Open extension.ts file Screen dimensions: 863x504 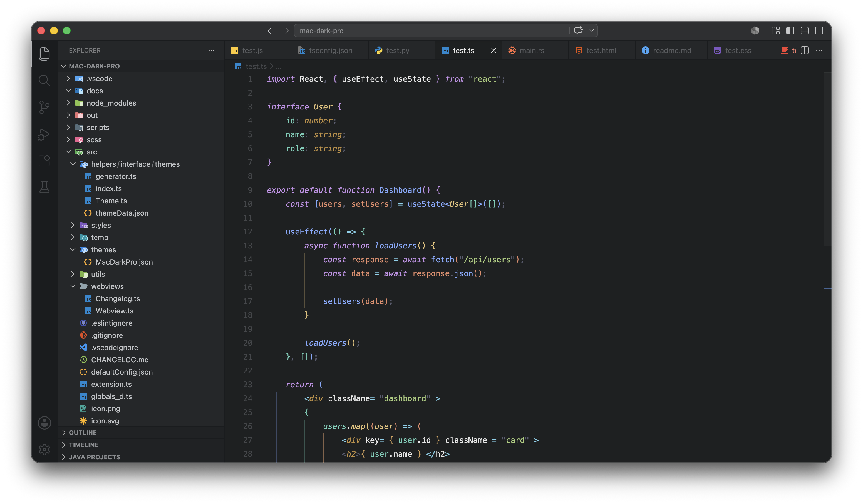tap(141, 384)
